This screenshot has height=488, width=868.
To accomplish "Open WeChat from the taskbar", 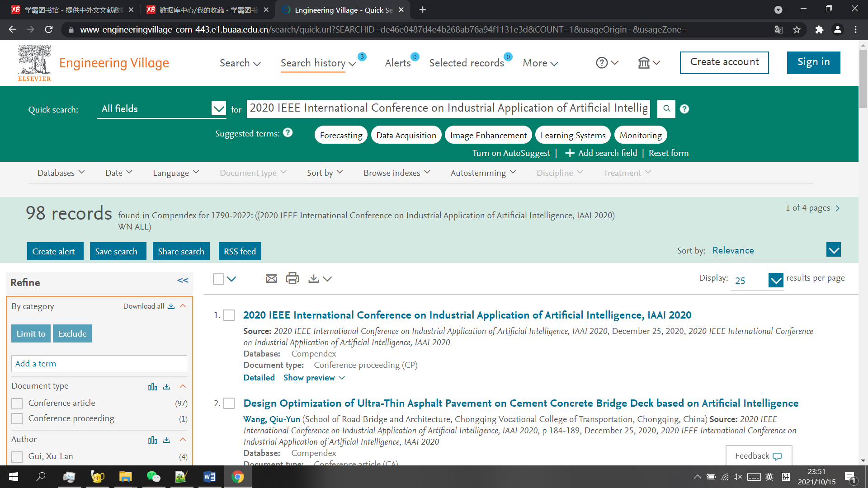I will 153,477.
